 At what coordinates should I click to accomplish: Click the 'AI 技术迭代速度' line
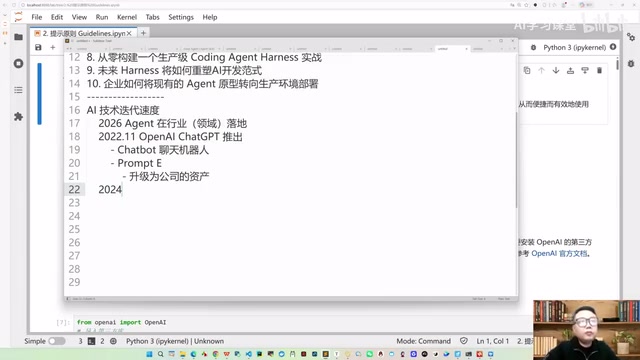pyautogui.click(x=123, y=110)
